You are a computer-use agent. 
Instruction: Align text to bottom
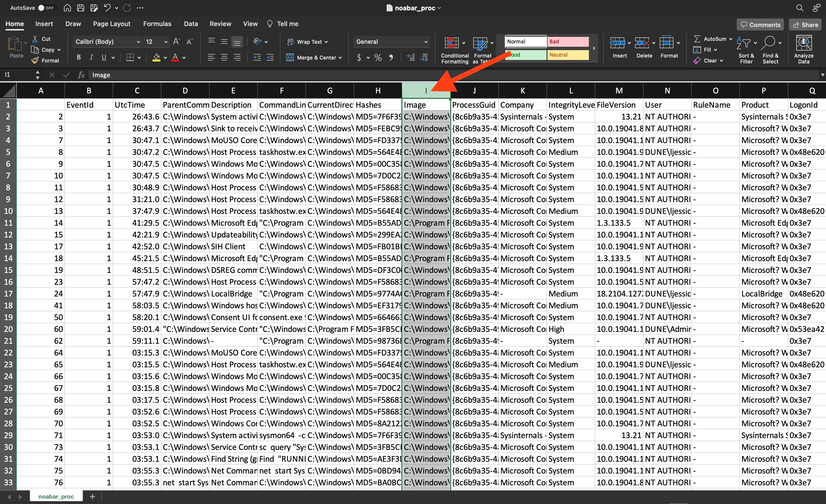[x=237, y=42]
